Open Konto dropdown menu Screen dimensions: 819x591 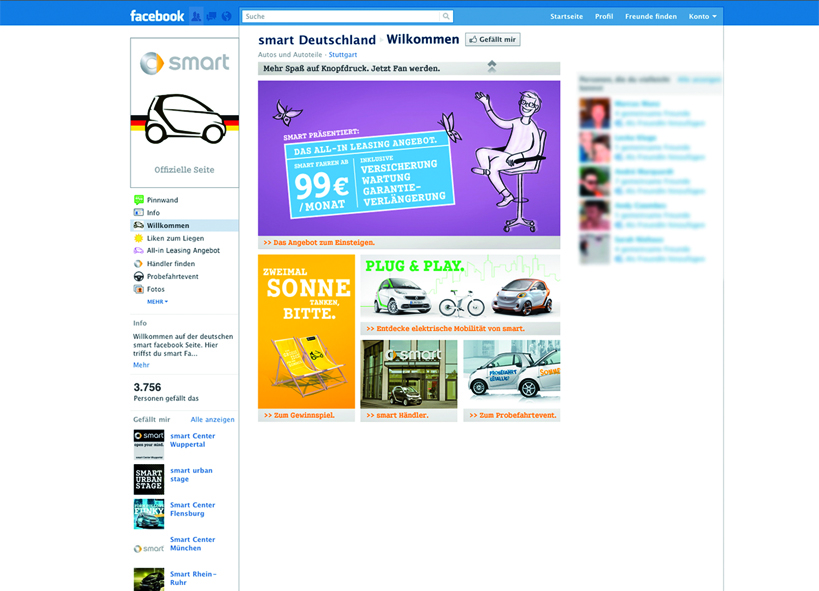703,16
